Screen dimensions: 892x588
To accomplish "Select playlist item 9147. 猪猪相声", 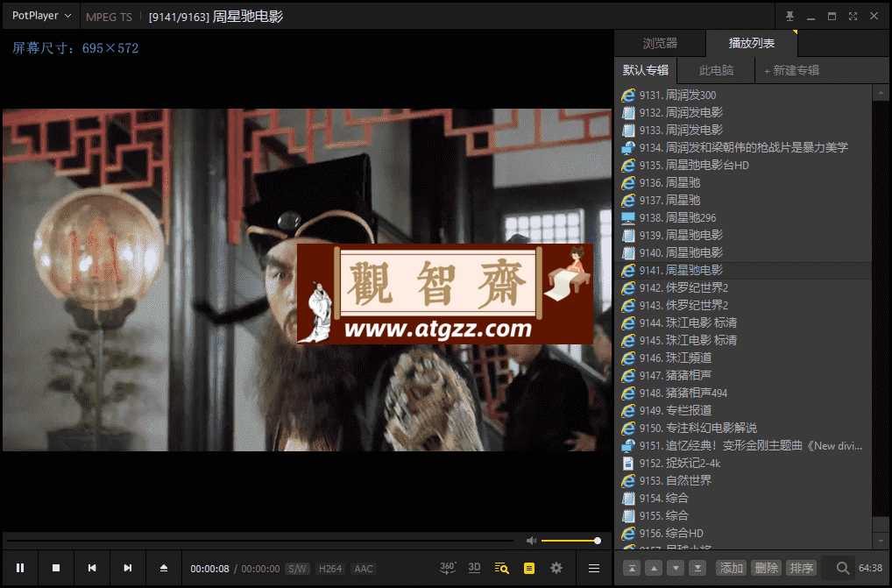I will tap(743, 375).
